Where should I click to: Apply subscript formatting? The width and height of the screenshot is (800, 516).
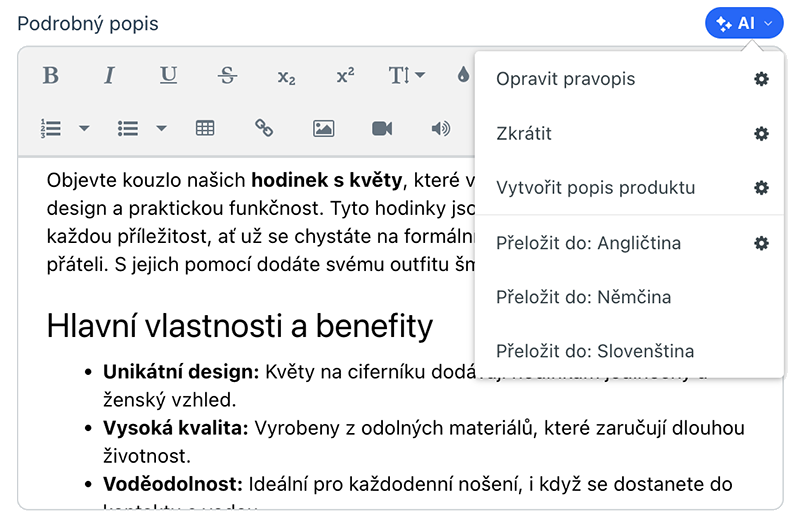tap(286, 77)
